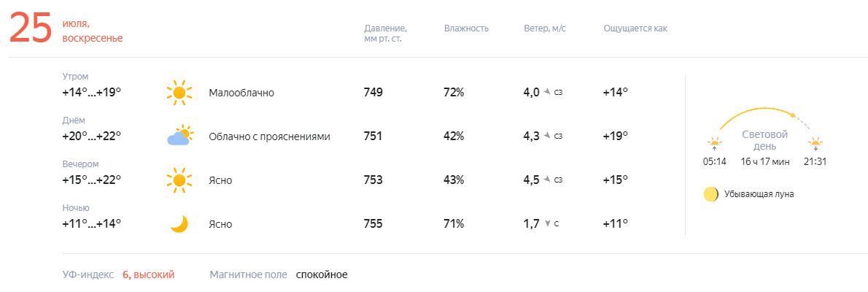The image size is (868, 292).
Task: Click the morning sun icon next to Малооблачно
Action: pos(179,93)
